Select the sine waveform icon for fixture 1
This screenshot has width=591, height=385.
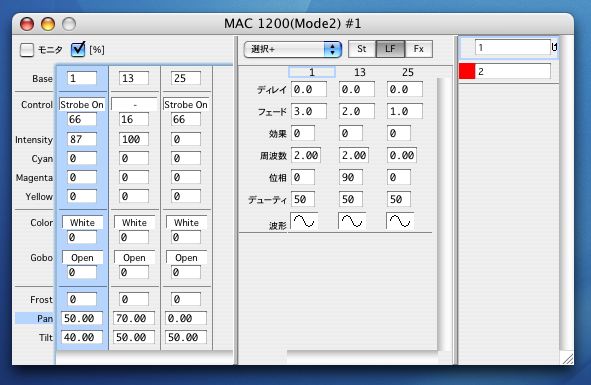304,221
